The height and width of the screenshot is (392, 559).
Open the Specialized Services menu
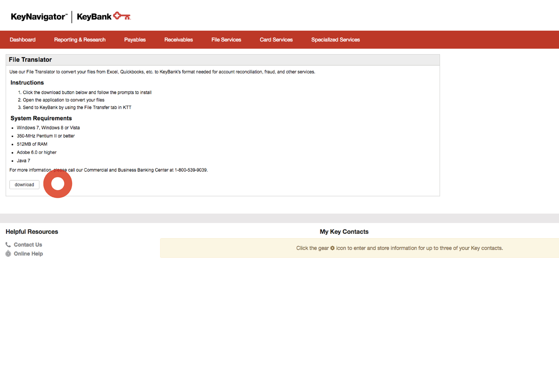[x=335, y=40]
